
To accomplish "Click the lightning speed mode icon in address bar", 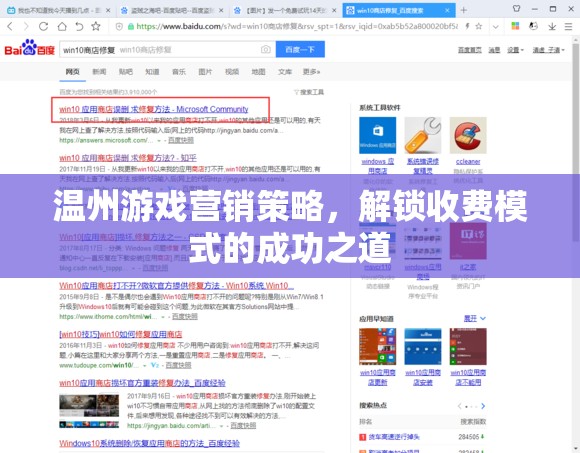I will (x=467, y=26).
